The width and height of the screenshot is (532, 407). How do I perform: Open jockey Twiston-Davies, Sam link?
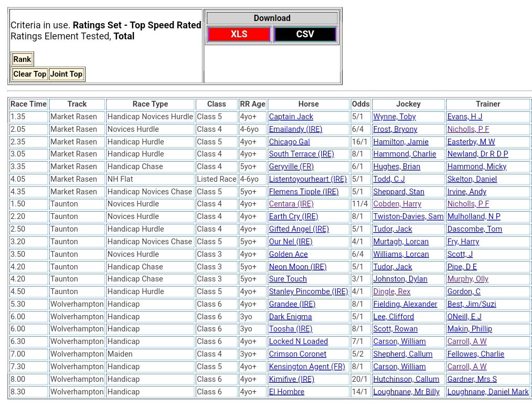click(408, 216)
